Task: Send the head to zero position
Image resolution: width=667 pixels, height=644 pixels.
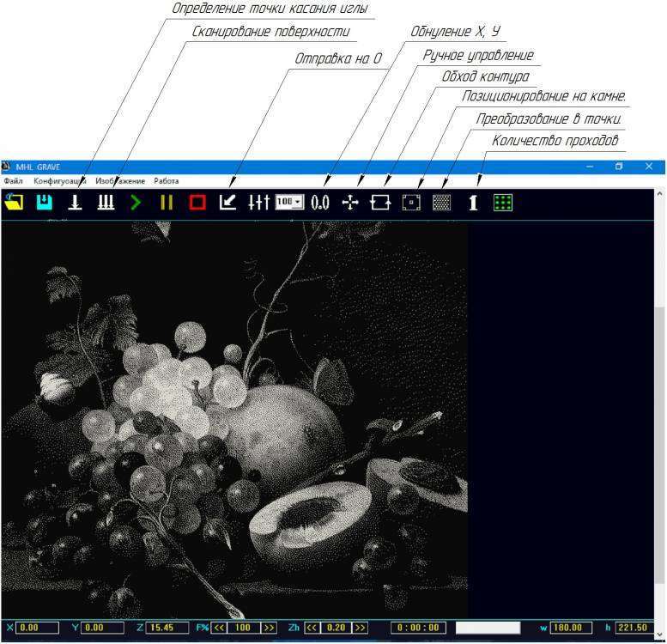Action: coord(227,203)
